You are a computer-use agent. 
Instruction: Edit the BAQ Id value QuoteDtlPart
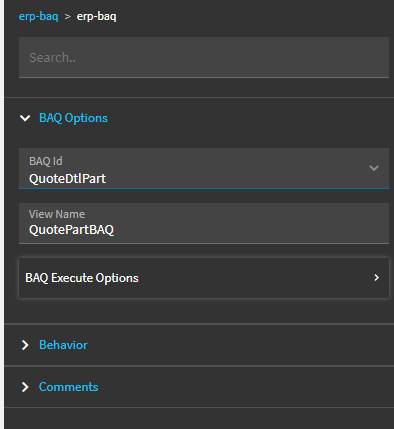click(x=67, y=179)
